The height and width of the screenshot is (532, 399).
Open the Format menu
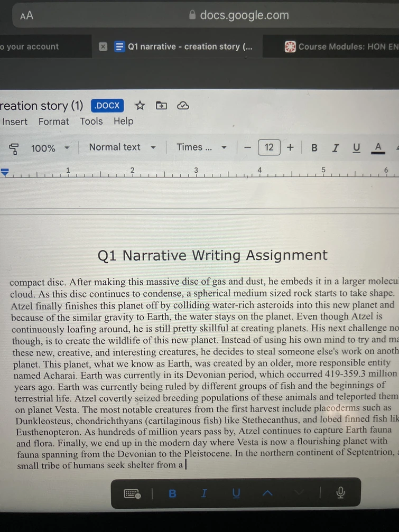[x=53, y=121]
